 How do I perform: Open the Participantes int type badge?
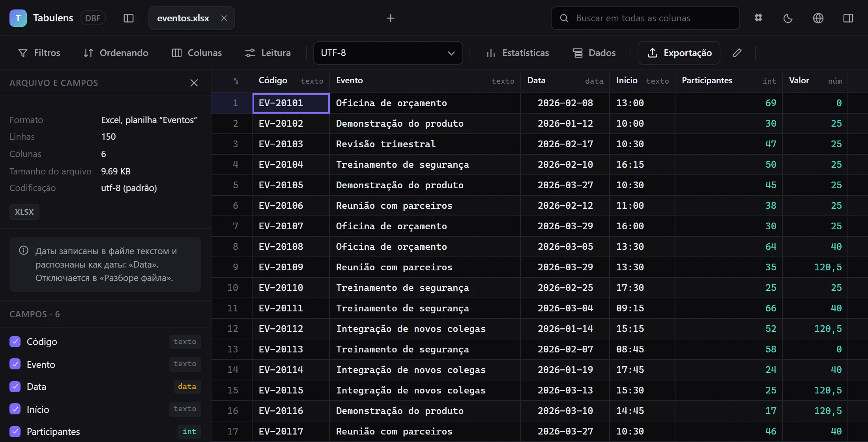tap(189, 432)
